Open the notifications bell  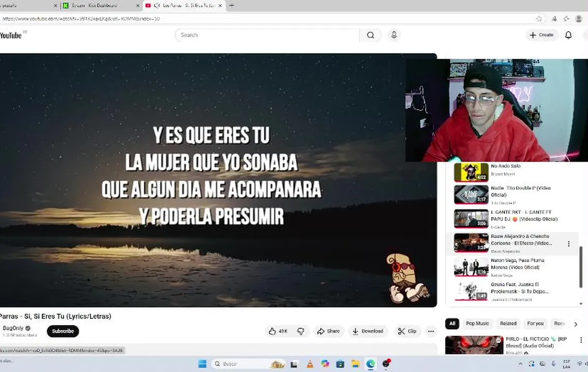coord(568,35)
